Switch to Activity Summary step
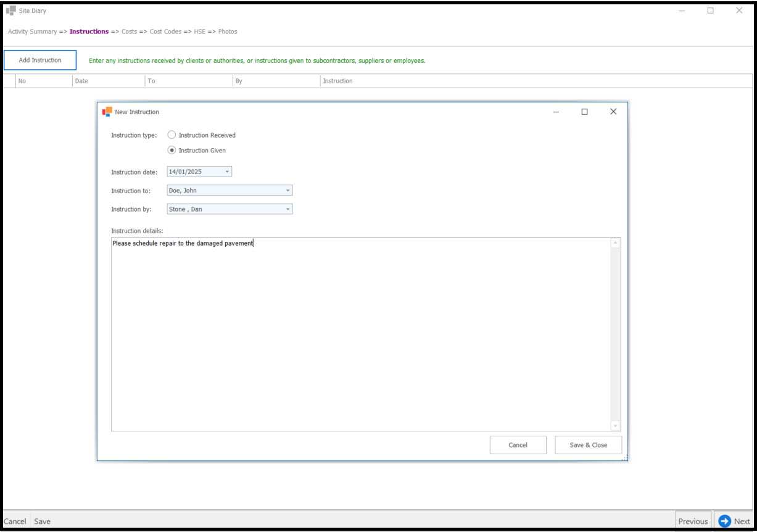The width and height of the screenshot is (757, 532). (x=32, y=31)
